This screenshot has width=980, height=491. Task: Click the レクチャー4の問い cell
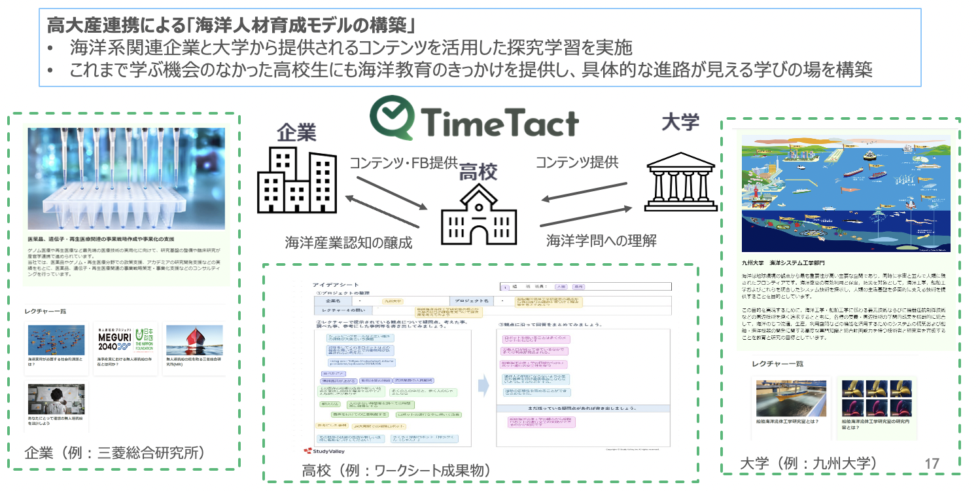click(x=343, y=310)
